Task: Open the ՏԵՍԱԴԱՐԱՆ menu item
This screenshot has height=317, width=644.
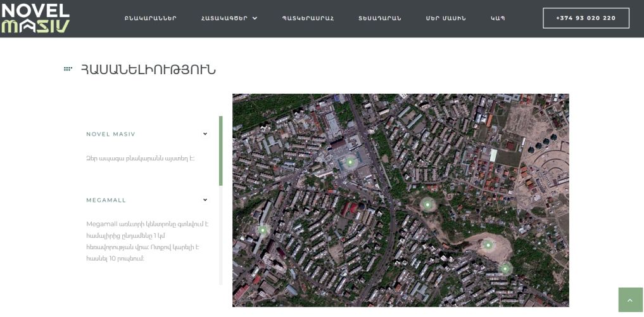Action: [379, 18]
